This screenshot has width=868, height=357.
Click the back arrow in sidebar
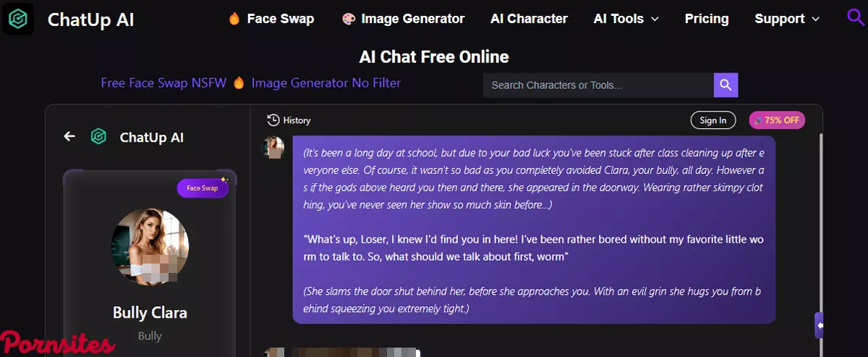(69, 136)
